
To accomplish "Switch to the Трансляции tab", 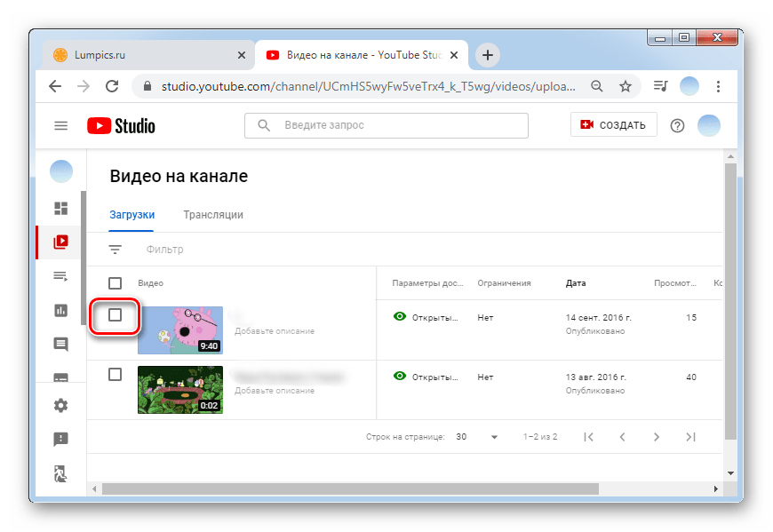I will coord(213,215).
